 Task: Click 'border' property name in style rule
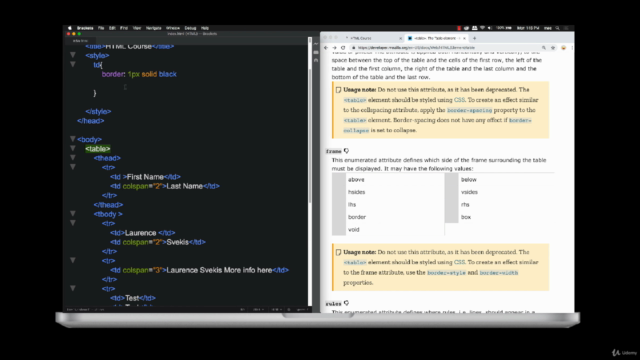[x=113, y=74]
